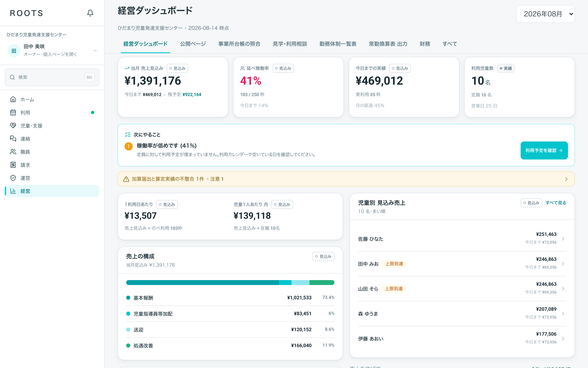Image resolution: width=588 pixels, height=368 pixels.
Task: Click the ¥139,118 per-child value
Action: [252, 216]
